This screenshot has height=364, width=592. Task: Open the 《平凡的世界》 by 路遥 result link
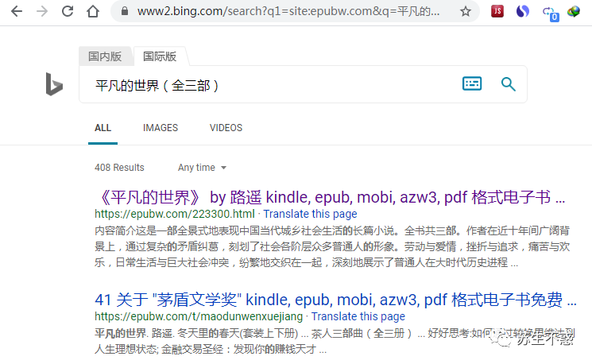click(x=330, y=197)
